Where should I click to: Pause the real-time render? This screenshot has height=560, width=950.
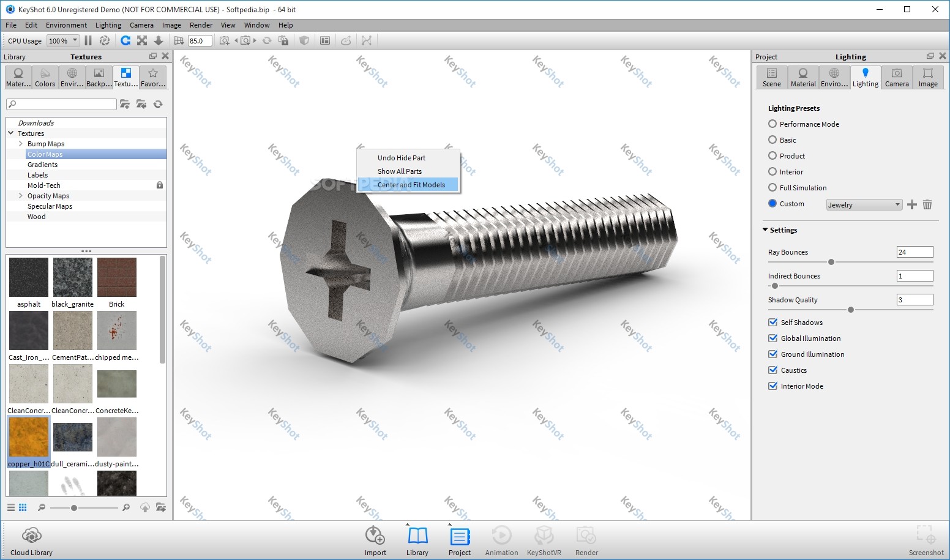tap(88, 40)
